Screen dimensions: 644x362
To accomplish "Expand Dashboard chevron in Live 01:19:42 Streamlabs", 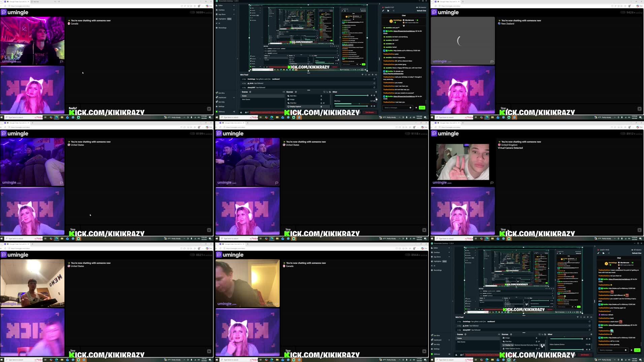I will (449, 340).
